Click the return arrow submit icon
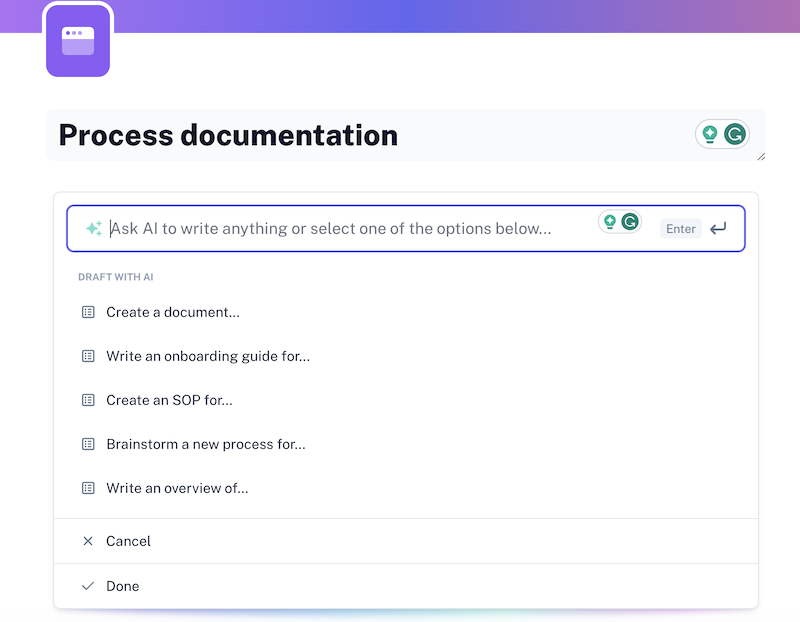This screenshot has height=622, width=800. tap(718, 229)
